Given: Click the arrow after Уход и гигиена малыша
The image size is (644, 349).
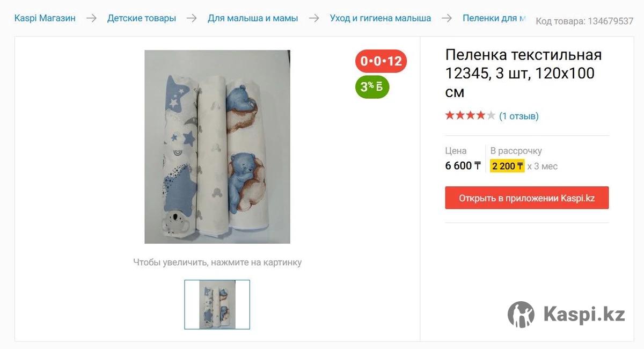Looking at the screenshot, I should pos(447,18).
